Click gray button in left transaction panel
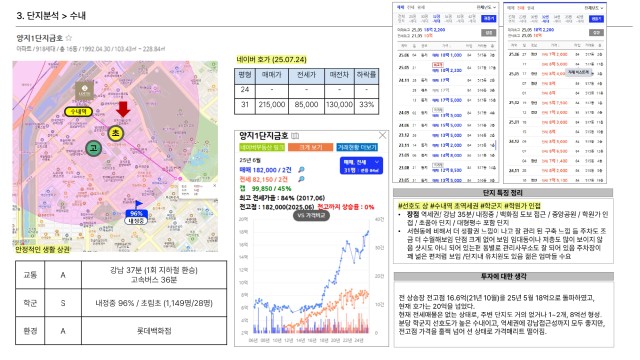640x360 pixels. [488, 33]
